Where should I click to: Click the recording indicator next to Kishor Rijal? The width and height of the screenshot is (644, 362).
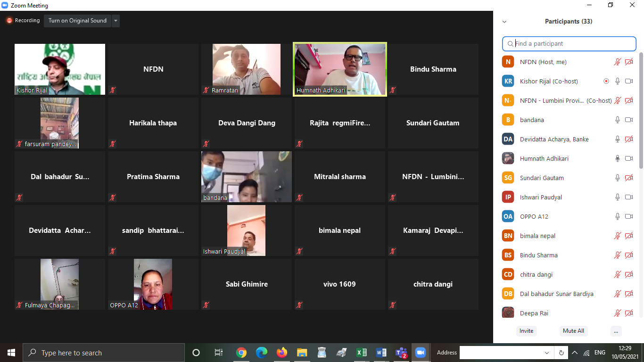coord(606,82)
